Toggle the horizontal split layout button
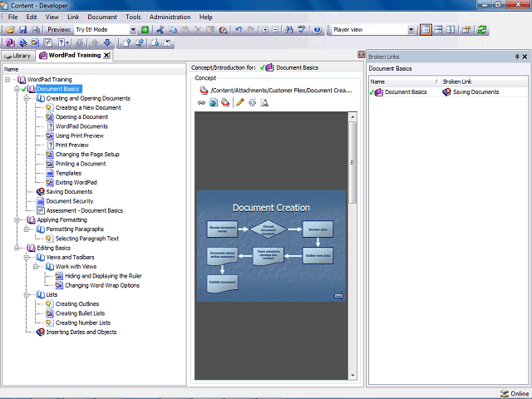 point(438,30)
